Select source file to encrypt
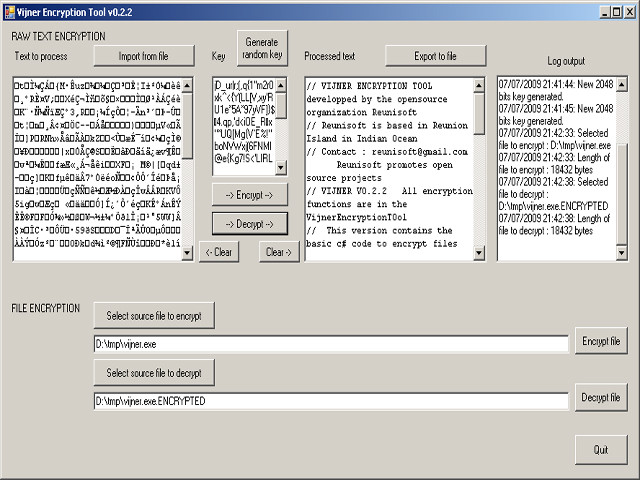 tap(154, 316)
